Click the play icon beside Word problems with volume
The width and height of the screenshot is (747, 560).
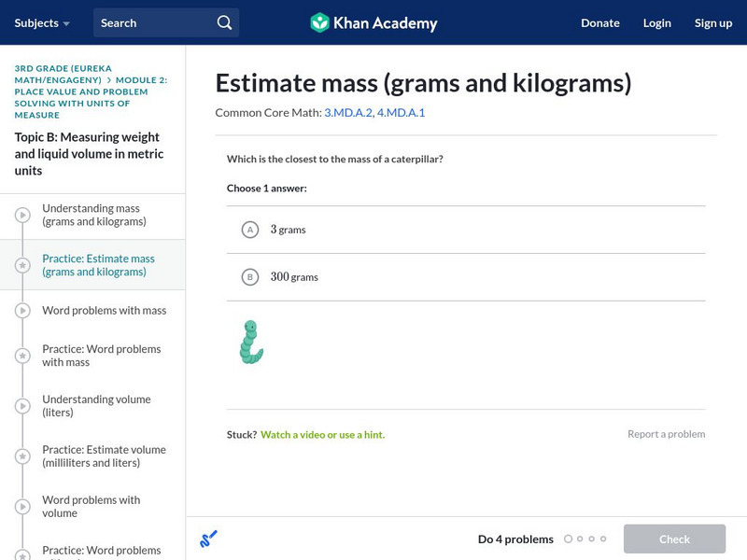(x=22, y=507)
